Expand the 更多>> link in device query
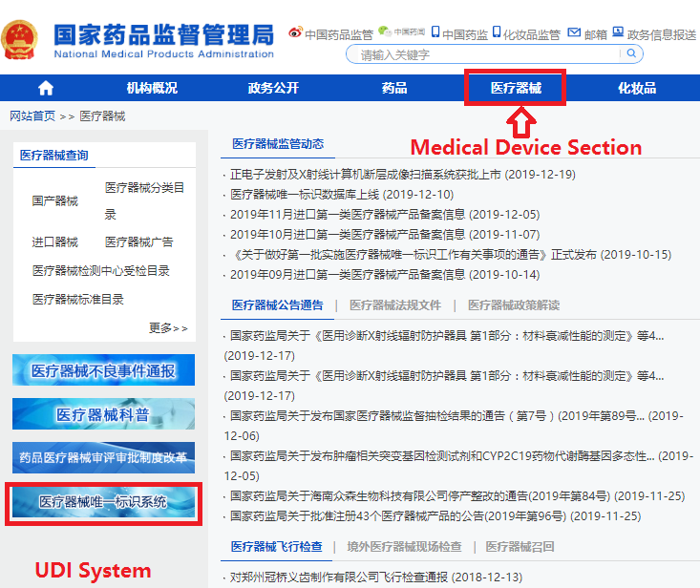 [x=168, y=328]
